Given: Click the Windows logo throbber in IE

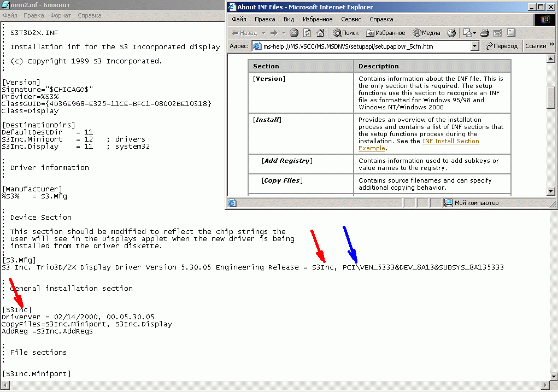Looking at the screenshot, I should pos(545,20).
